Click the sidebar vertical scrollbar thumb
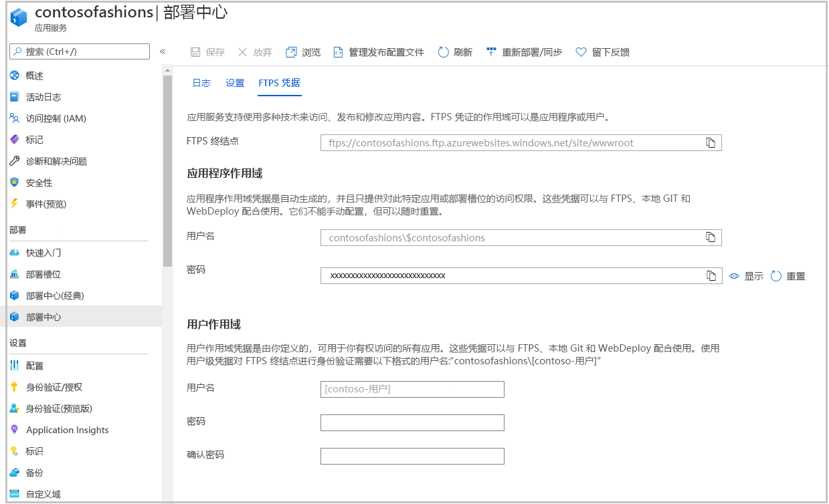This screenshot has width=829, height=504. pos(167,172)
